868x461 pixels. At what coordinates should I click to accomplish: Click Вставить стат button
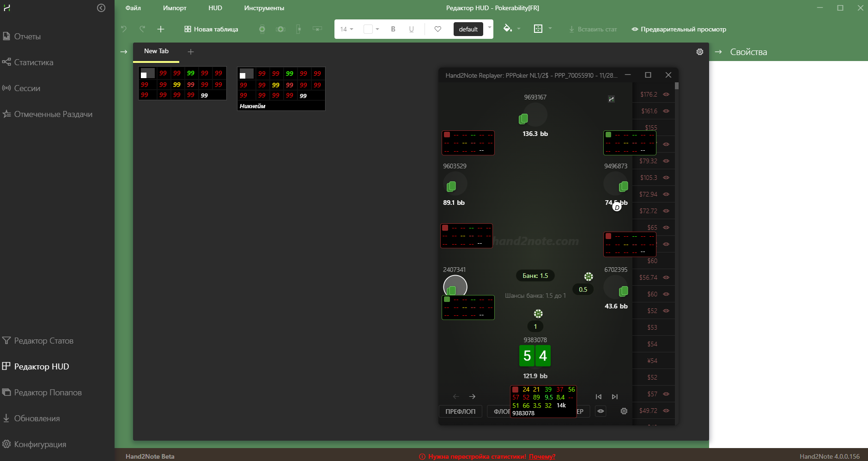point(593,29)
